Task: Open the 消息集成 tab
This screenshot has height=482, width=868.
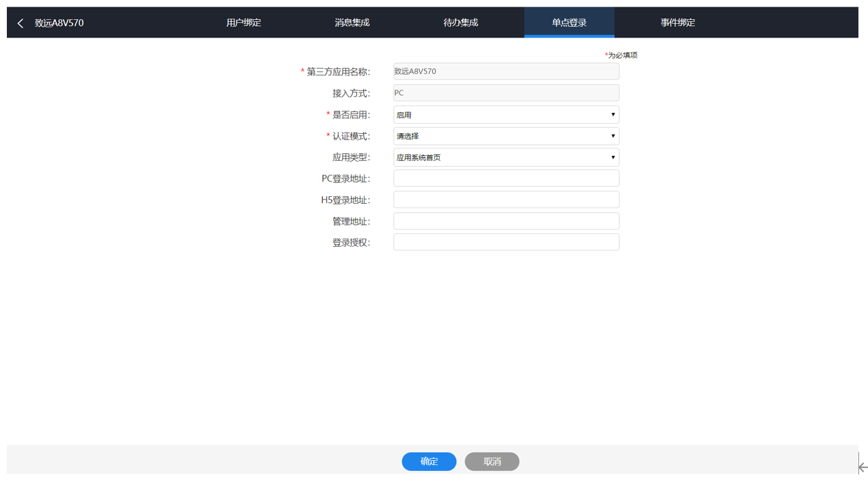Action: [352, 23]
